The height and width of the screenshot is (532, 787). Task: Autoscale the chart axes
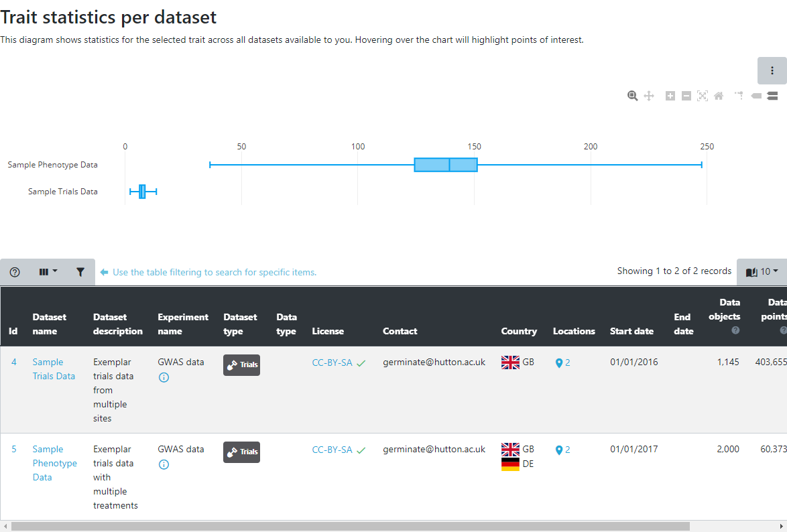tap(702, 96)
